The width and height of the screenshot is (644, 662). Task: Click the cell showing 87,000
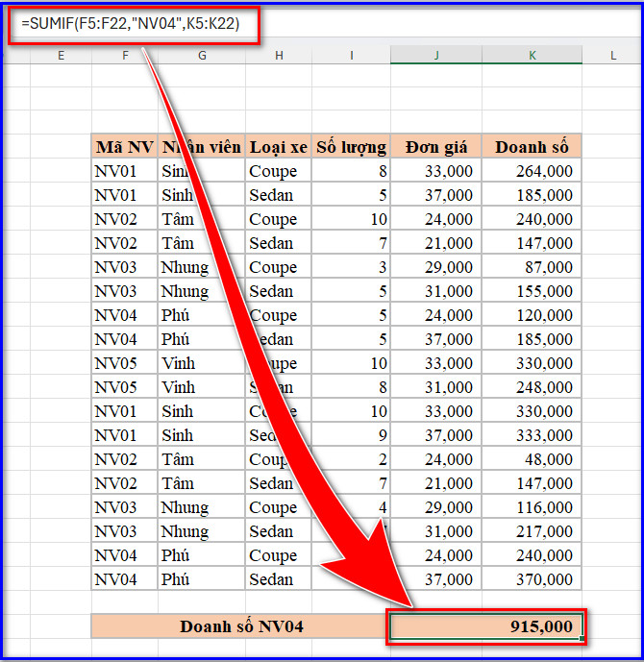click(533, 267)
